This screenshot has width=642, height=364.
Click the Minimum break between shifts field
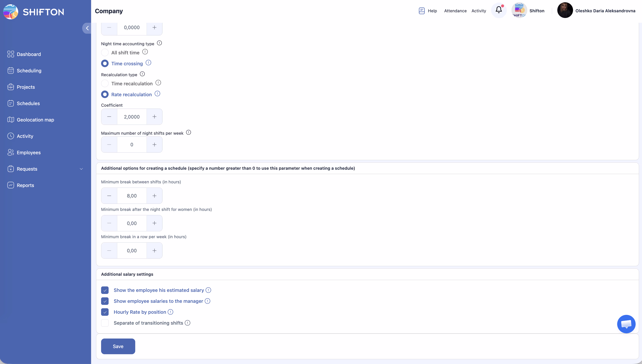[132, 196]
